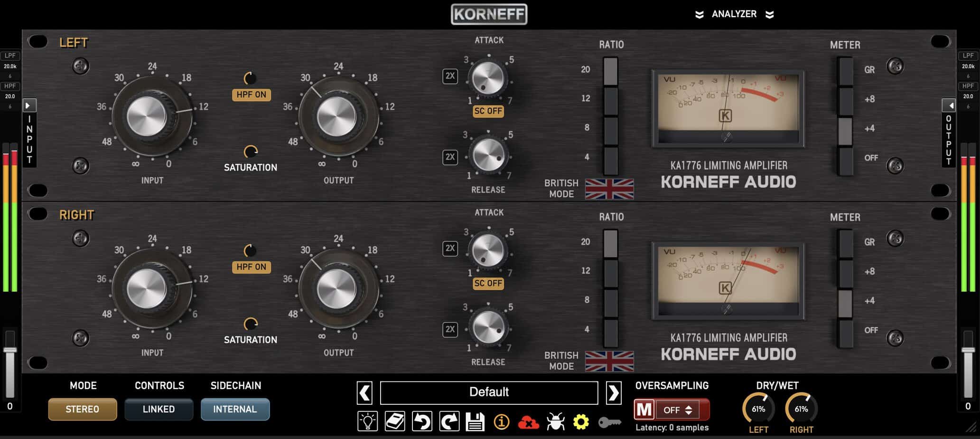Click the license key icon

610,422
